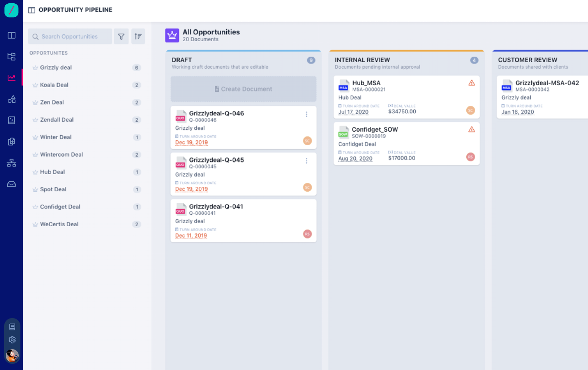This screenshot has width=588, height=370.
Task: Click the CUSTOMER REVIEW column header
Action: click(x=528, y=60)
